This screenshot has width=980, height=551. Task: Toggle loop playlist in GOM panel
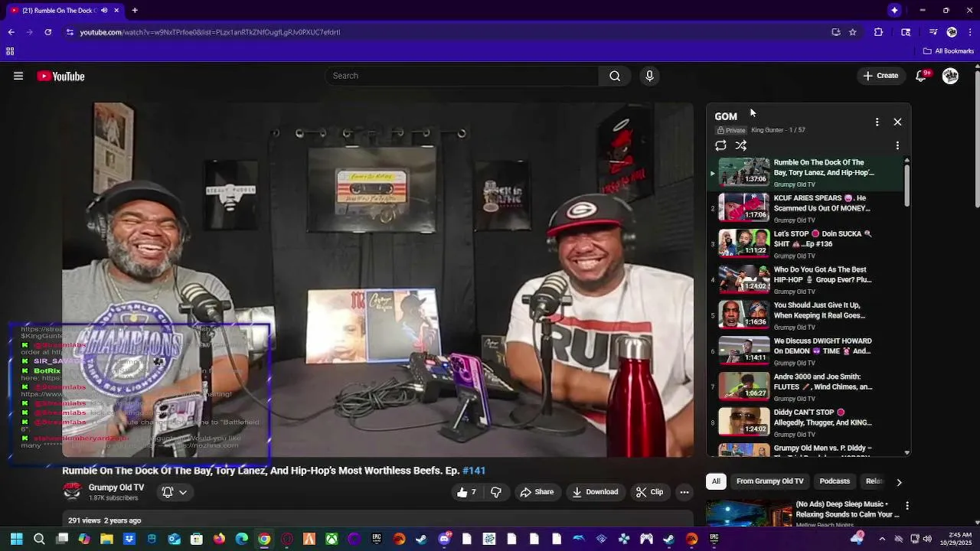720,145
